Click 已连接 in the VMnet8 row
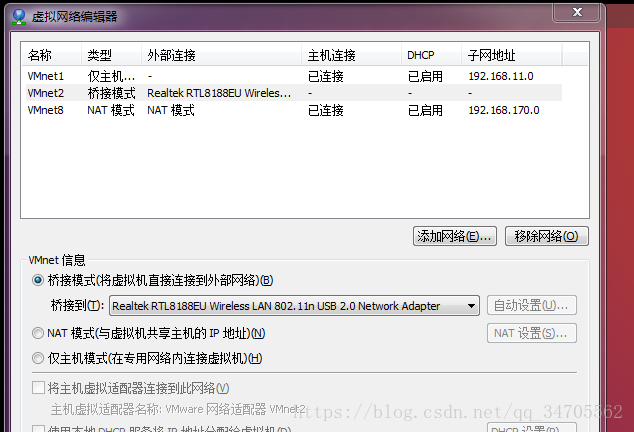This screenshot has width=634, height=432. click(x=325, y=110)
